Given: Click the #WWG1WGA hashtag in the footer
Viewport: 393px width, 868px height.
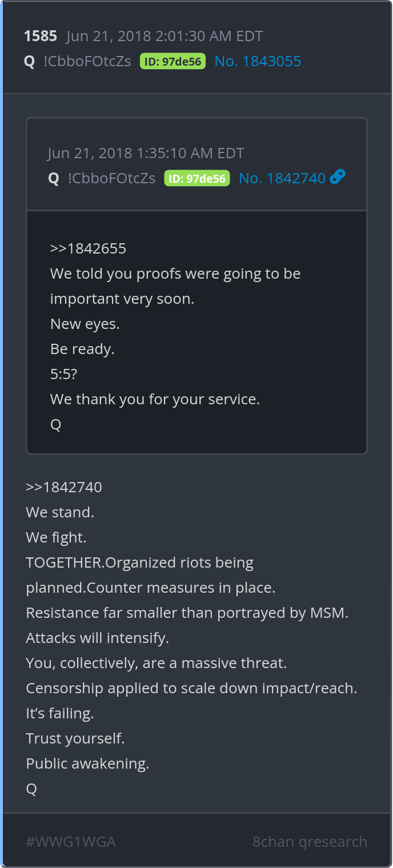Looking at the screenshot, I should tap(71, 842).
